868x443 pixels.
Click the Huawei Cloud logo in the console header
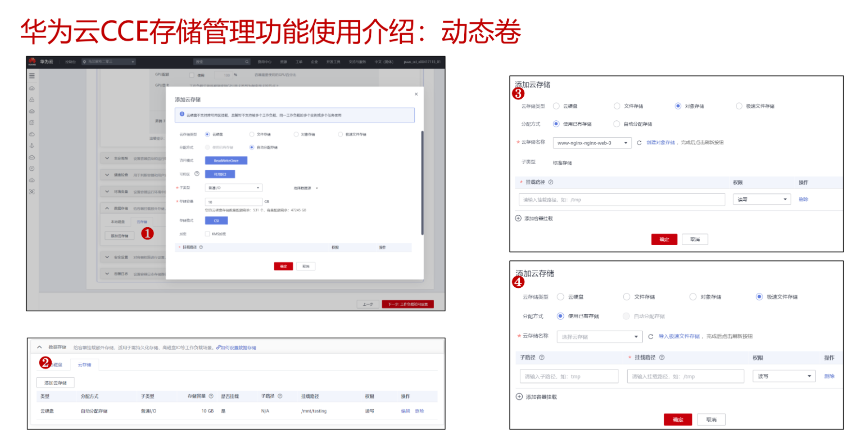(x=32, y=61)
